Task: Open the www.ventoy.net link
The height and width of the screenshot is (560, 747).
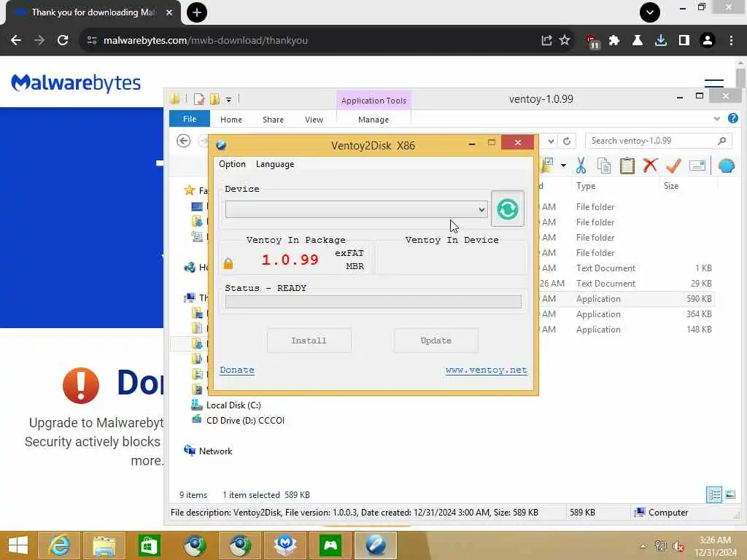Action: (487, 370)
